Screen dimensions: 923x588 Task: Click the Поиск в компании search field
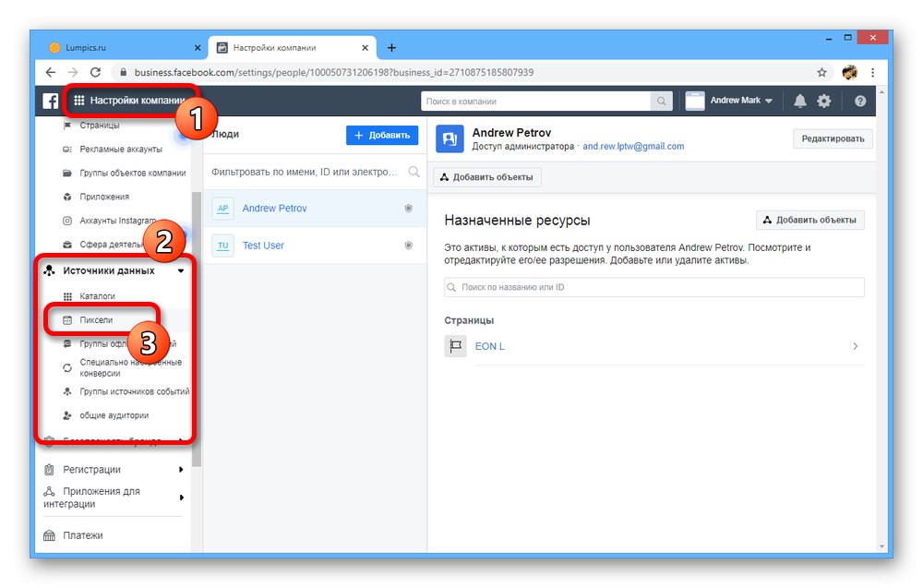tap(535, 102)
